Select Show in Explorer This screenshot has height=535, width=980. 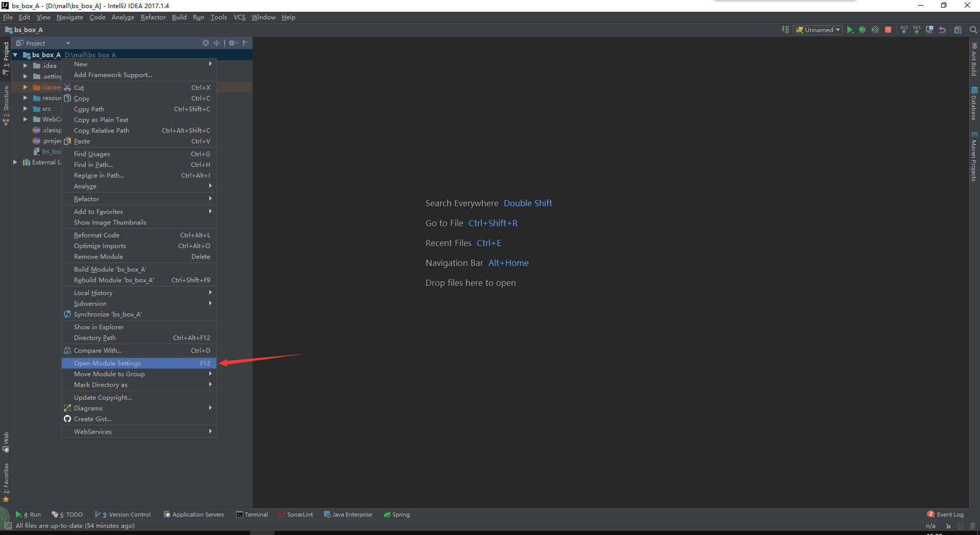139,327
